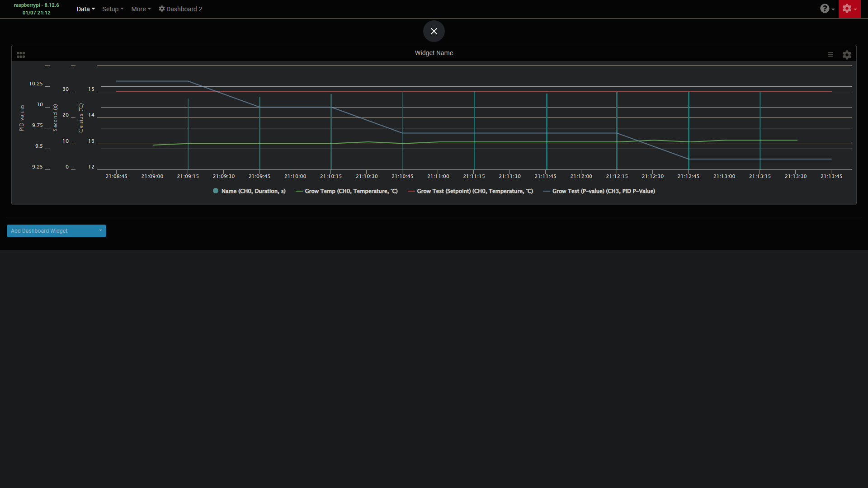
Task: Click the gear icon beside Dashboard 2
Action: click(162, 9)
